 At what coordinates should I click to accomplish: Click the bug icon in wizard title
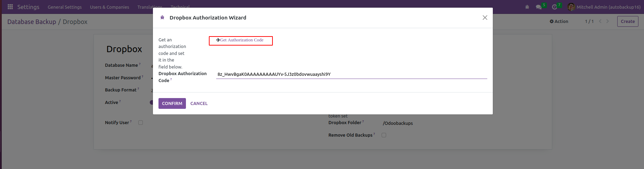pyautogui.click(x=162, y=17)
